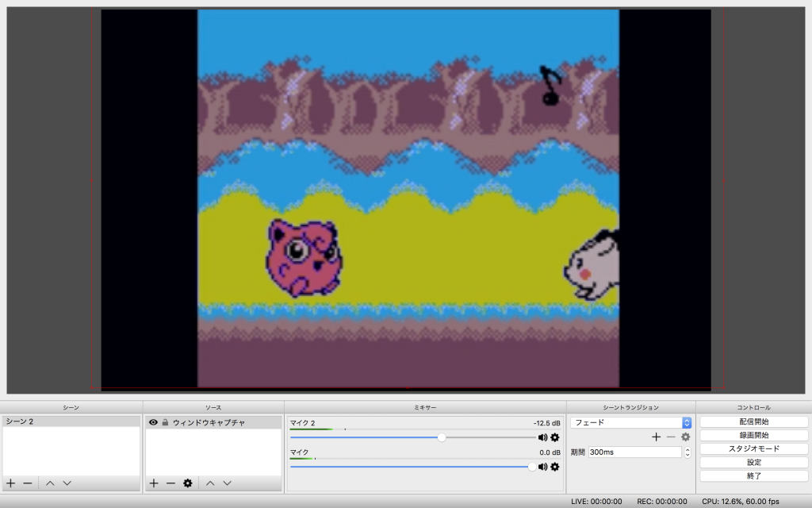This screenshot has height=508, width=812.
Task: Click the コントロール panel header
Action: click(753, 407)
